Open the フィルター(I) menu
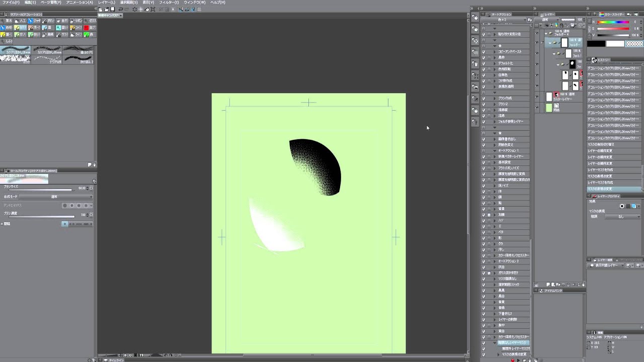The image size is (644, 362). tap(169, 3)
